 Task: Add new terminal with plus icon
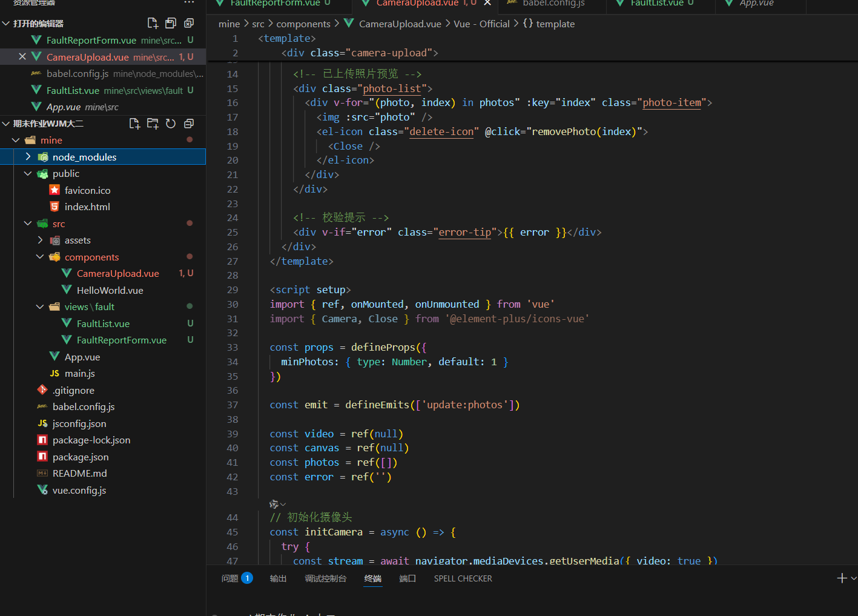842,578
